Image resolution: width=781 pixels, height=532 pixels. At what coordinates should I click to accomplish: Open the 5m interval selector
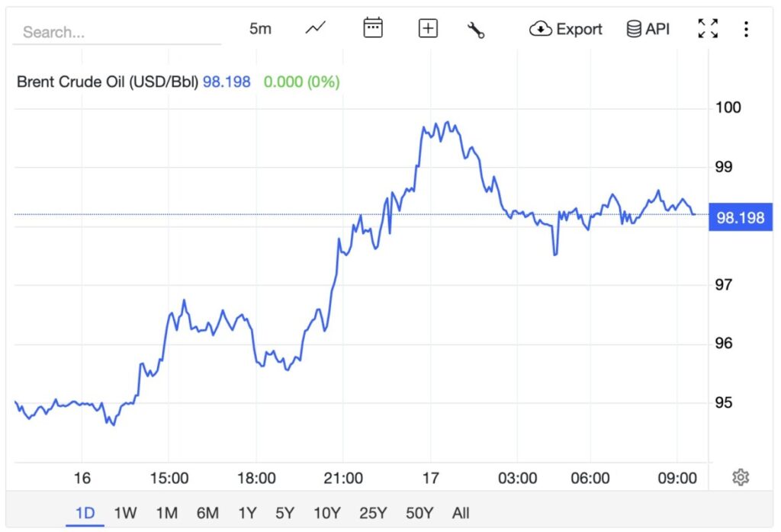(259, 28)
